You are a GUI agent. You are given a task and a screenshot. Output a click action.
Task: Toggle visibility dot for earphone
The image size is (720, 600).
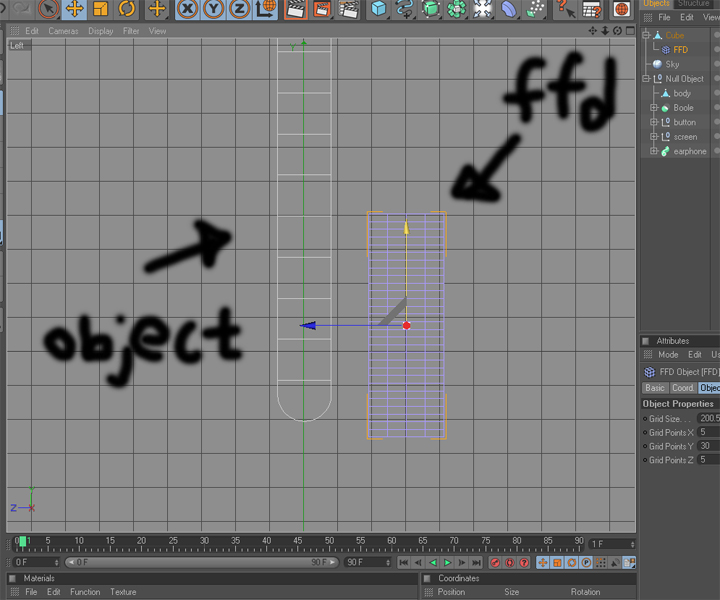click(717, 151)
